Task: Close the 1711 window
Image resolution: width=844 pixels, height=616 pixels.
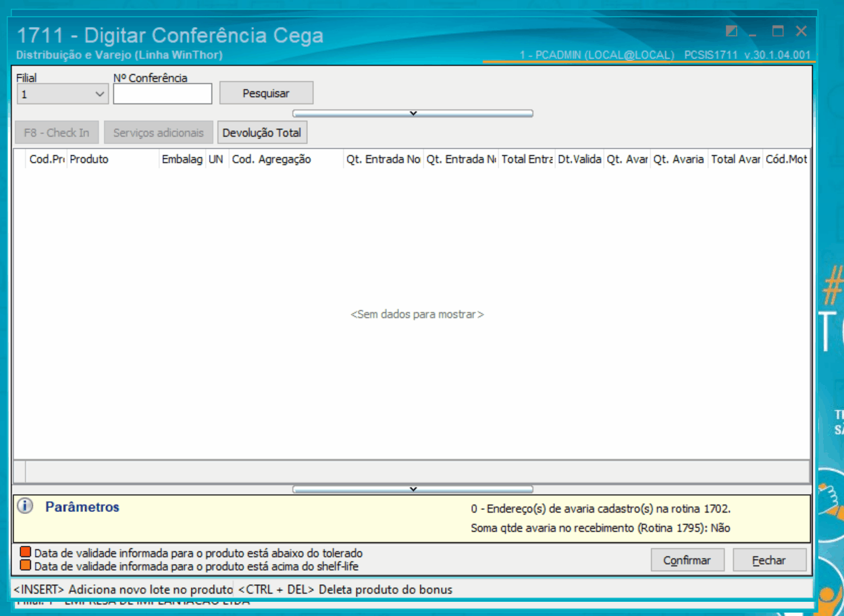Action: tap(801, 31)
